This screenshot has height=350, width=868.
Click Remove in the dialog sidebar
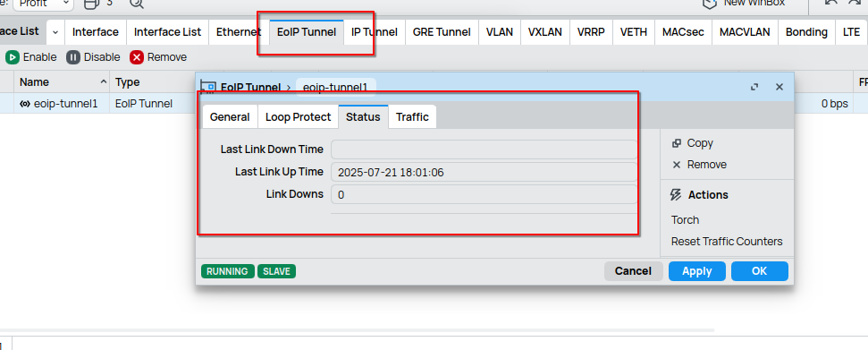click(707, 165)
